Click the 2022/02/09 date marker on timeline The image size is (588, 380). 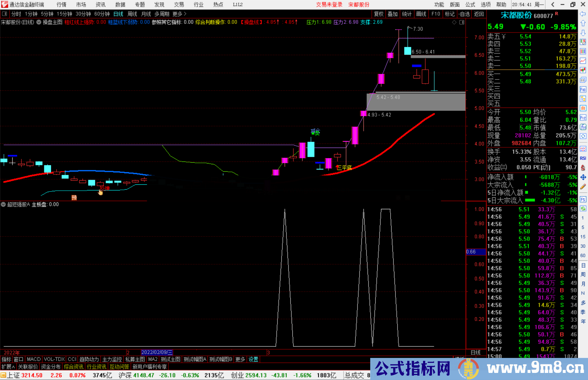click(x=157, y=352)
